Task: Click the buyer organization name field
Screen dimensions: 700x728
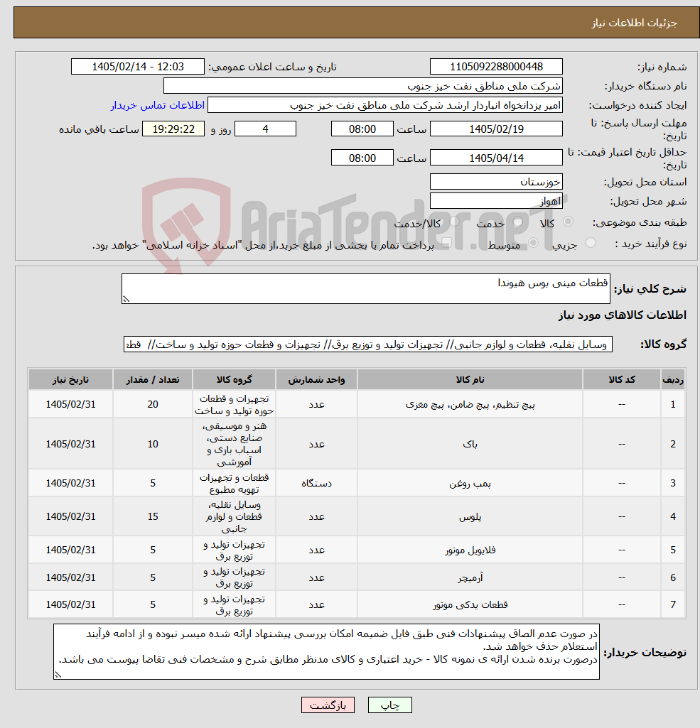Action: (x=362, y=86)
